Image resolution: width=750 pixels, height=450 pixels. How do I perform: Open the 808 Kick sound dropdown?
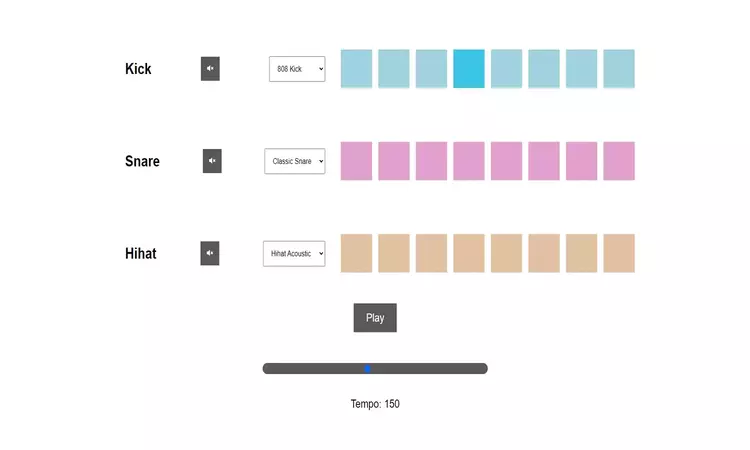click(x=297, y=69)
